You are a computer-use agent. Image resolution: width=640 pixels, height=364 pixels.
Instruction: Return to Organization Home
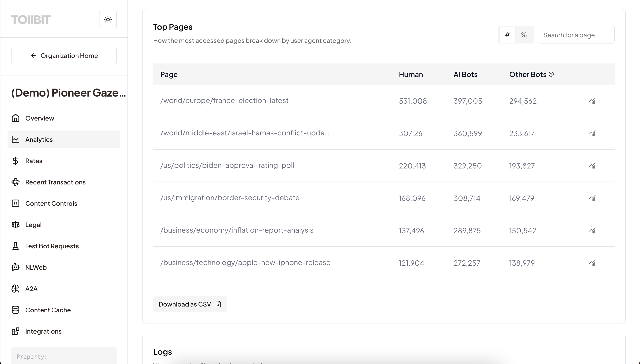click(x=64, y=55)
